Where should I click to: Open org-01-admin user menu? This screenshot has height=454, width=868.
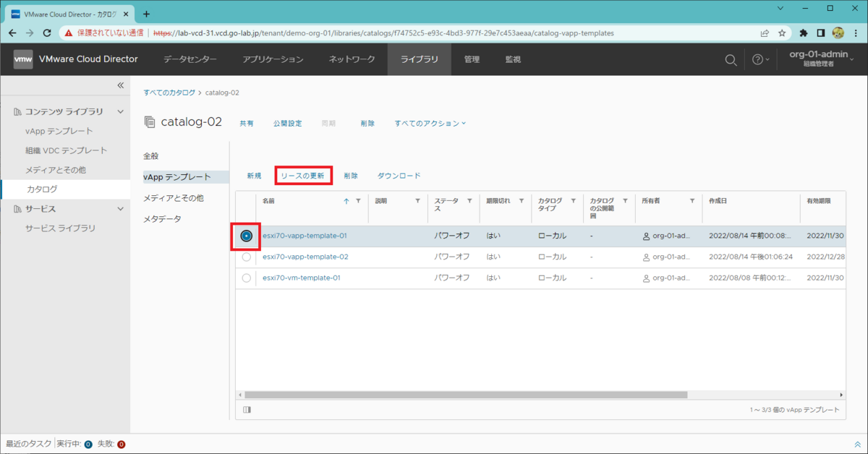821,59
